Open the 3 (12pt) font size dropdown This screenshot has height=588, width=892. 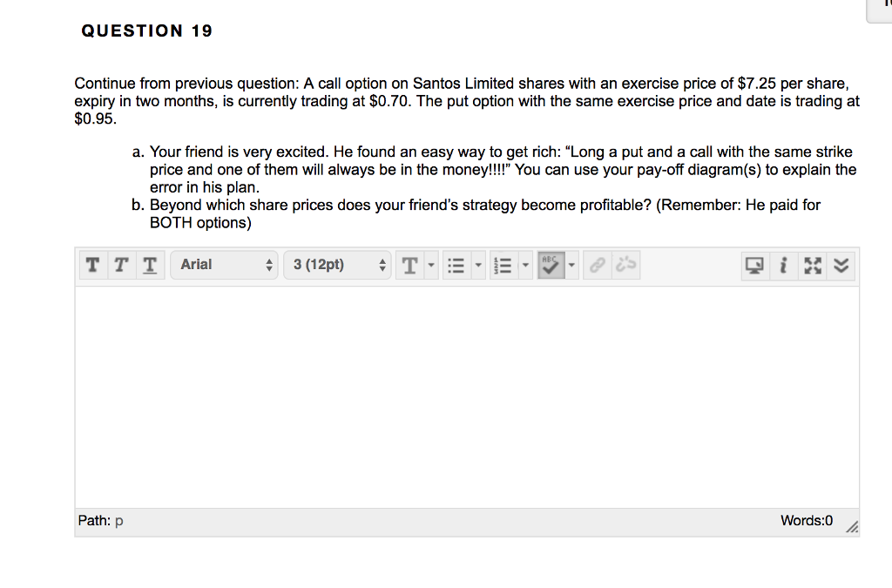pyautogui.click(x=337, y=265)
